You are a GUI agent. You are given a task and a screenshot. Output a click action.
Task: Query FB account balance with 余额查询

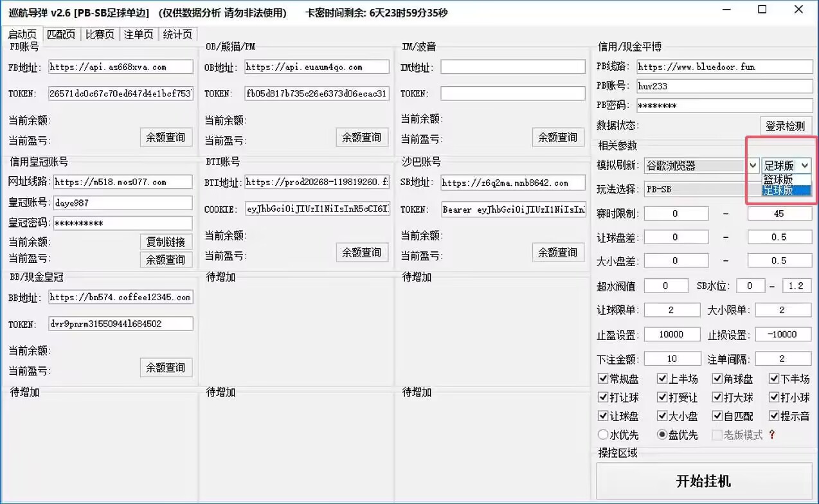tap(166, 137)
